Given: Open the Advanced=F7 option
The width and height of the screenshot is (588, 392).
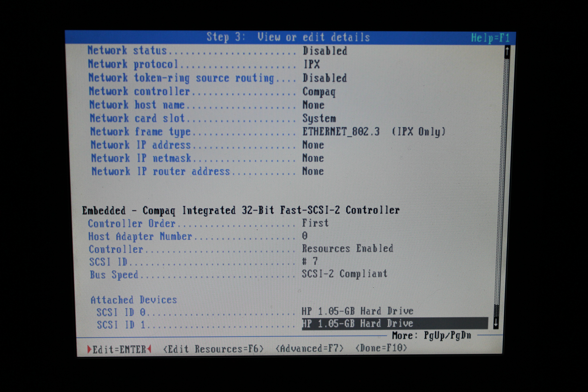Looking at the screenshot, I should (310, 348).
